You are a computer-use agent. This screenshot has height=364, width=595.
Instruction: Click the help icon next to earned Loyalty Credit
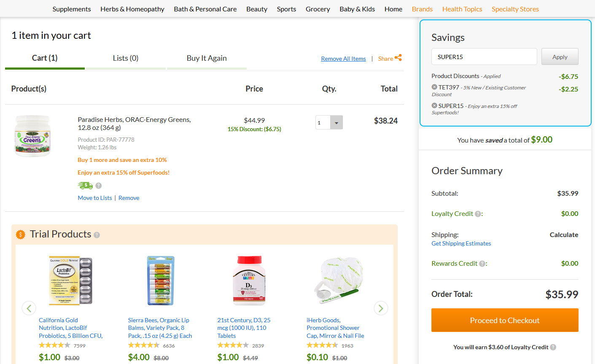[553, 347]
